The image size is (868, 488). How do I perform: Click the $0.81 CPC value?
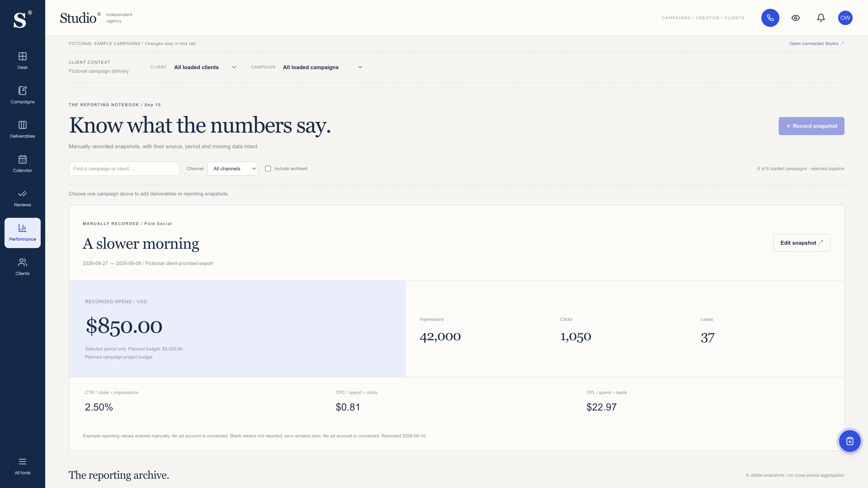point(348,407)
